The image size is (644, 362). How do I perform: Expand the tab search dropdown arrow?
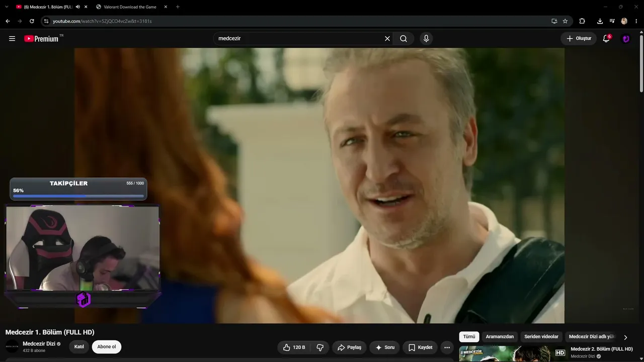(7, 7)
